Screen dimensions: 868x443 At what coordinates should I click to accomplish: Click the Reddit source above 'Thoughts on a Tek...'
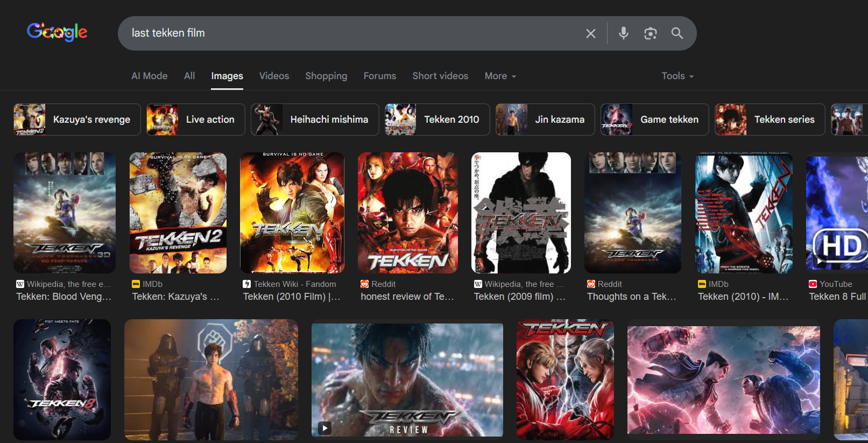click(x=605, y=284)
